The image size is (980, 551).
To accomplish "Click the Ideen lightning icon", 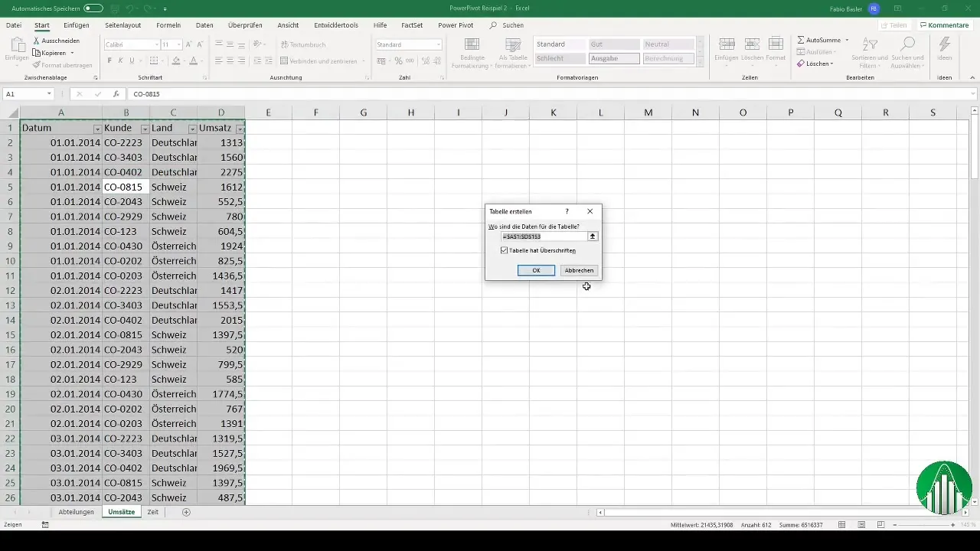I will point(945,44).
